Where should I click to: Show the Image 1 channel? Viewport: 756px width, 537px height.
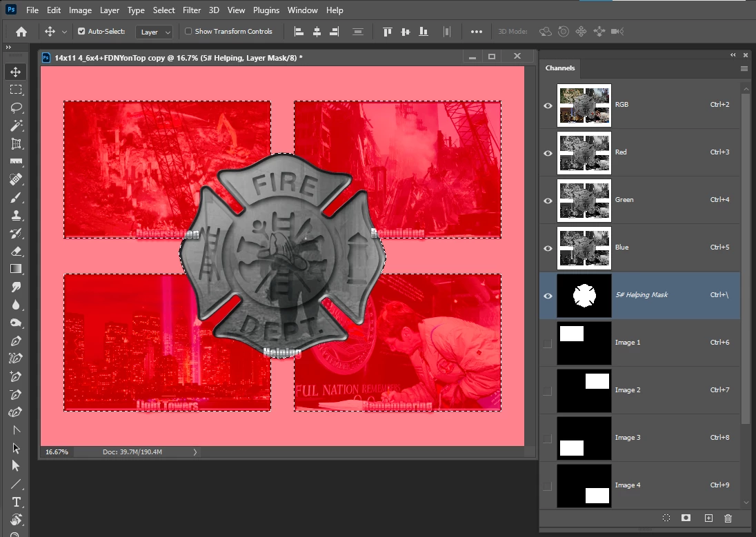point(548,344)
